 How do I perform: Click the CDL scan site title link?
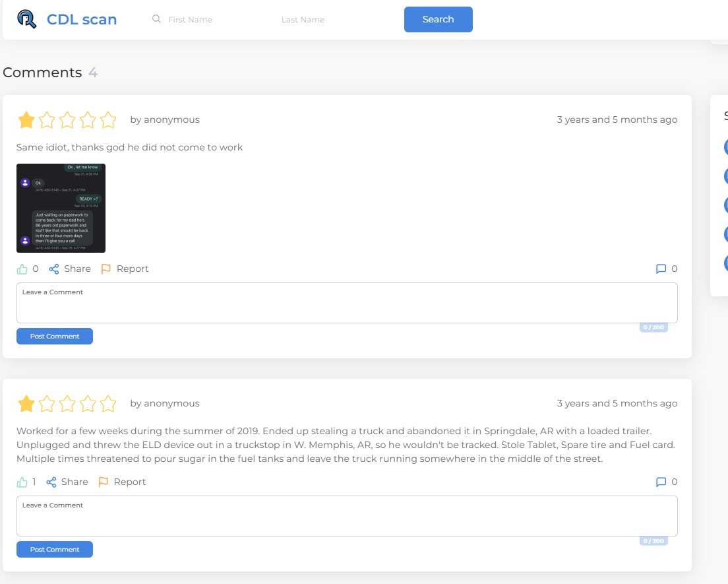pos(82,19)
